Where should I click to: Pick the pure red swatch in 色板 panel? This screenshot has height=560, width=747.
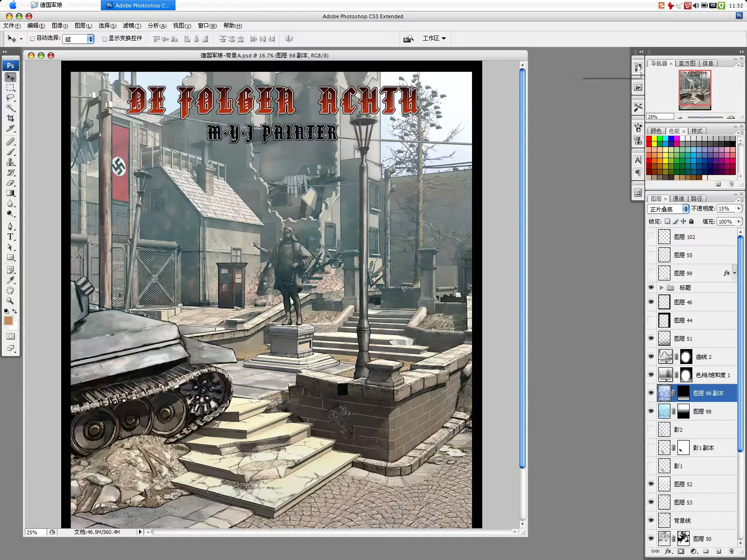[649, 139]
